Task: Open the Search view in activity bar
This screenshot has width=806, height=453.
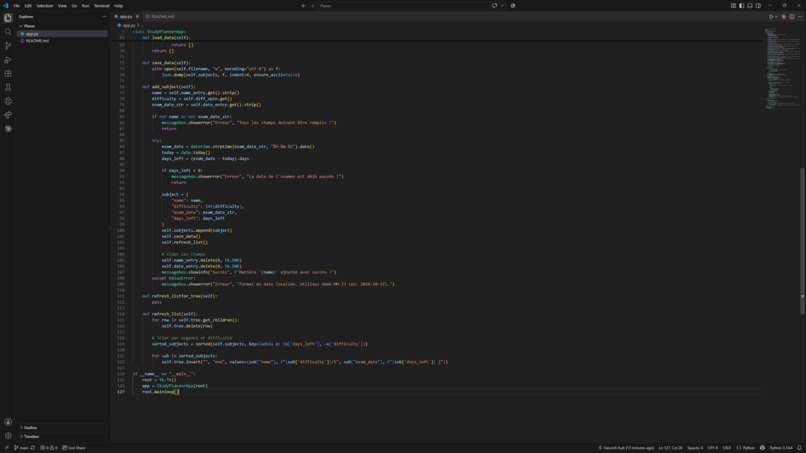Action: [x=8, y=32]
